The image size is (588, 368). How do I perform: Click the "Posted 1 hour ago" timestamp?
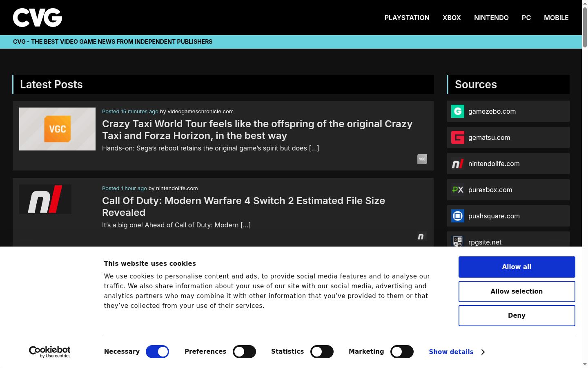pyautogui.click(x=125, y=188)
